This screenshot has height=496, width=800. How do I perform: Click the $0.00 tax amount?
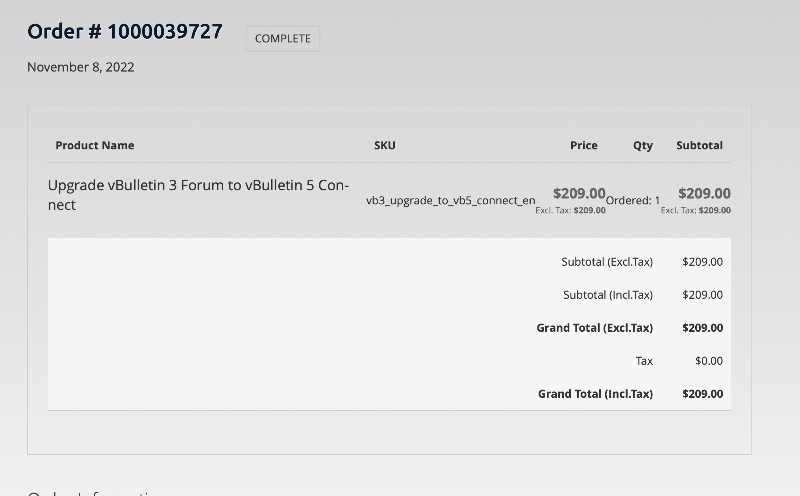[x=708, y=361]
